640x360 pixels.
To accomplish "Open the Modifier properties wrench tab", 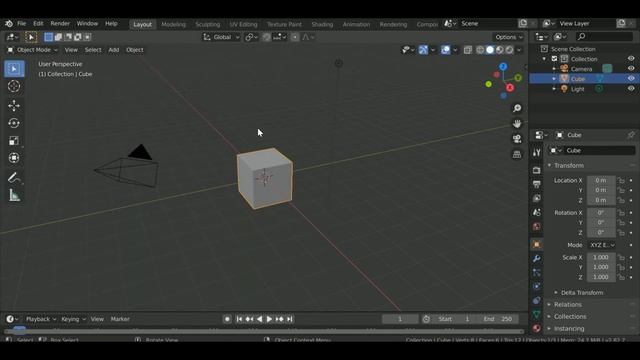I will (536, 258).
